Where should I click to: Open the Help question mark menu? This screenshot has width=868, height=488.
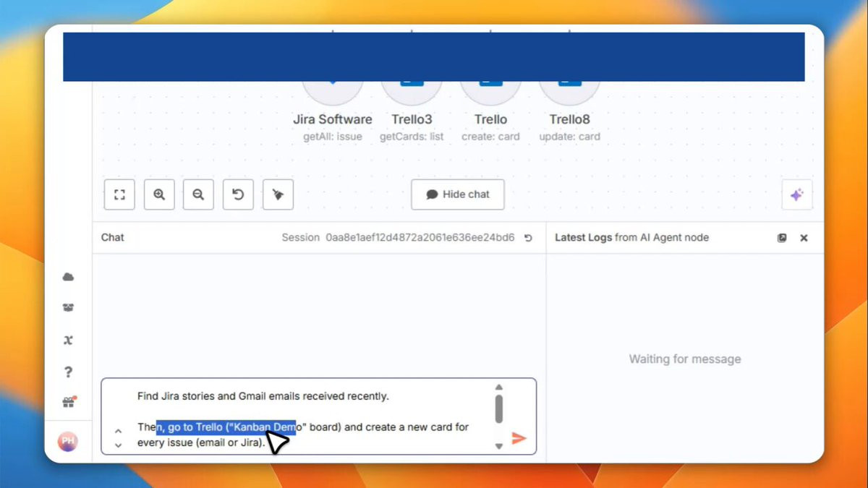tap(68, 372)
